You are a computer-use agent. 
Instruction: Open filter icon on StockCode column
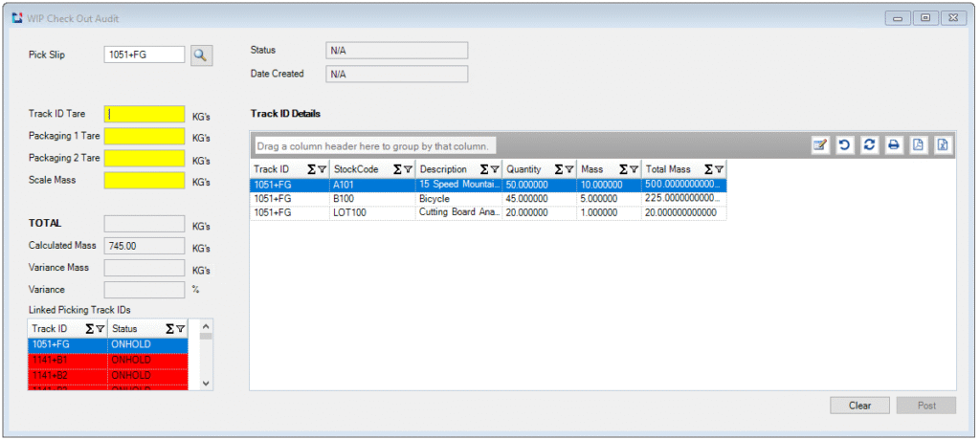click(x=408, y=169)
